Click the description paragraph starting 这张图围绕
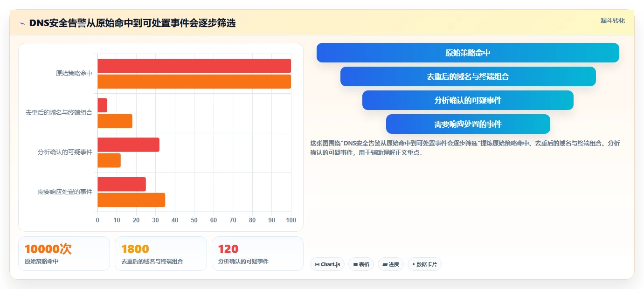This screenshot has width=644, height=289. coord(465,148)
